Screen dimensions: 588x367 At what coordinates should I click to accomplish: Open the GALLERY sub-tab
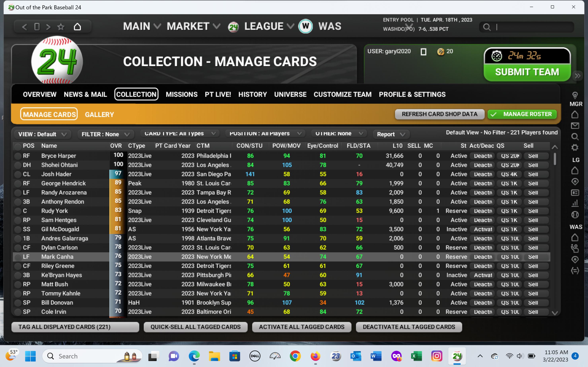click(99, 115)
